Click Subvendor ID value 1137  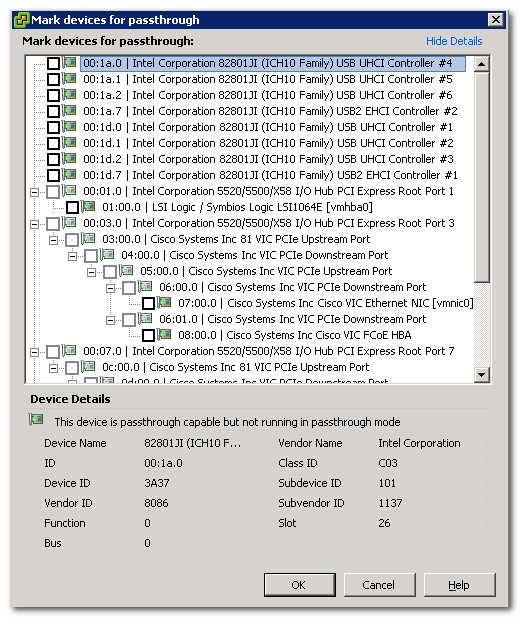pyautogui.click(x=390, y=503)
